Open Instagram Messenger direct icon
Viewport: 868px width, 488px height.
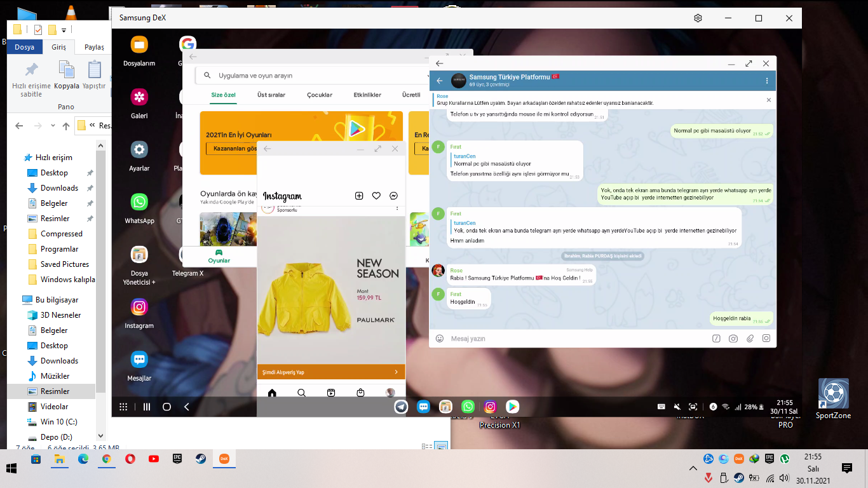394,196
